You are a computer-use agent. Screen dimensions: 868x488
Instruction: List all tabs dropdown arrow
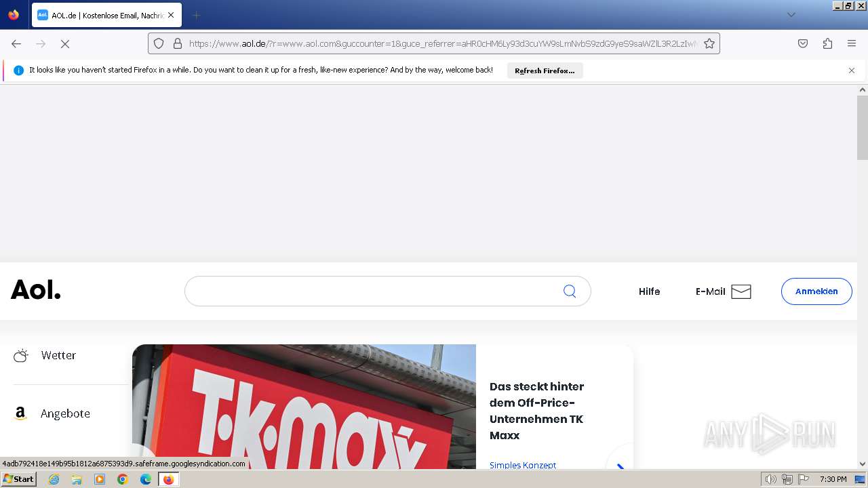[791, 15]
